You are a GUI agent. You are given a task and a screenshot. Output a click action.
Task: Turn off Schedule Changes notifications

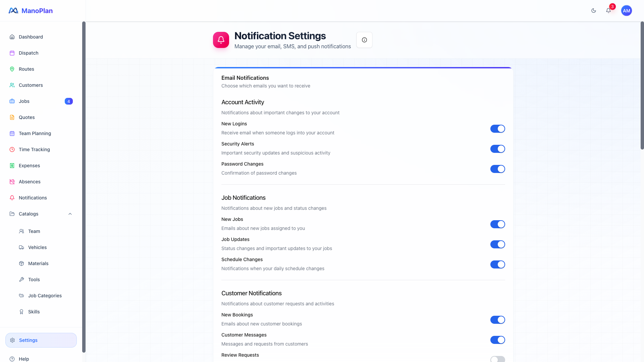tap(497, 264)
